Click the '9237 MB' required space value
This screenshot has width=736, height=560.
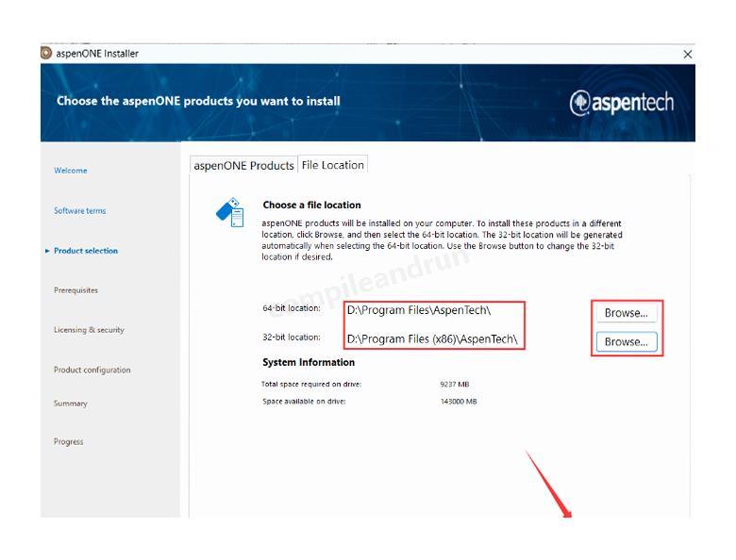pyautogui.click(x=455, y=384)
